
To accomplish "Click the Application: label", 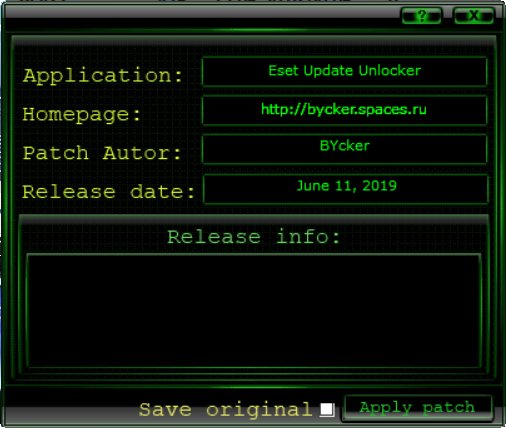I will coord(103,76).
